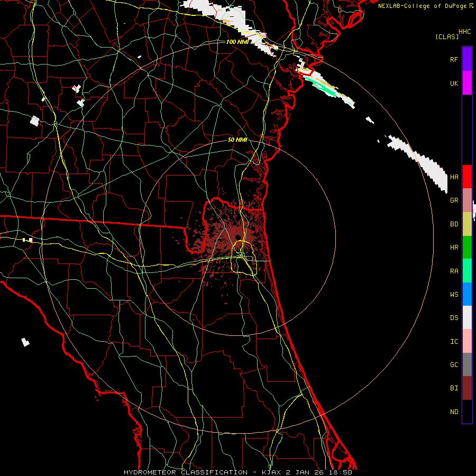The height and width of the screenshot is (476, 476).
Task: Click the HA red legend swatch
Action: click(x=467, y=177)
